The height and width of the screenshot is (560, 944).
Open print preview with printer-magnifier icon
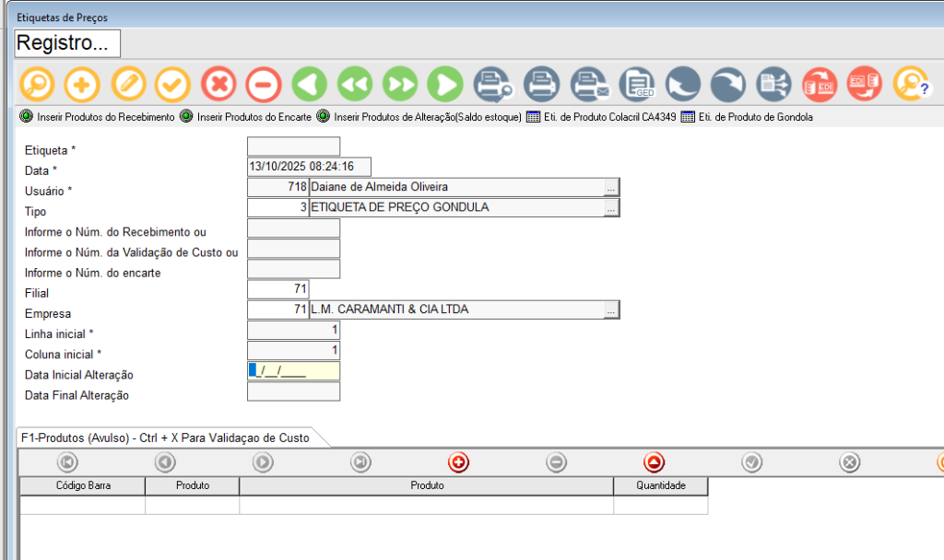[492, 85]
